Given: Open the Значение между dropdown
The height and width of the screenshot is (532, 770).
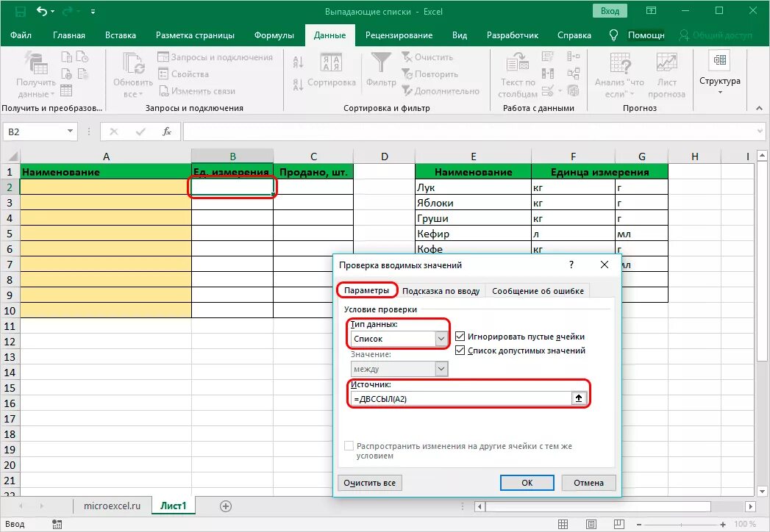Looking at the screenshot, I should pyautogui.click(x=441, y=369).
